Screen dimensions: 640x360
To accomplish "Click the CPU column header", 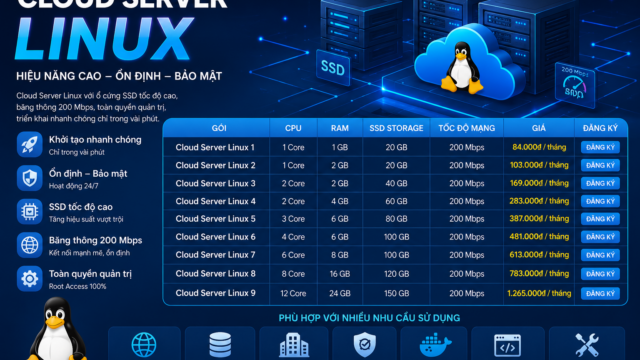I will point(293,128).
